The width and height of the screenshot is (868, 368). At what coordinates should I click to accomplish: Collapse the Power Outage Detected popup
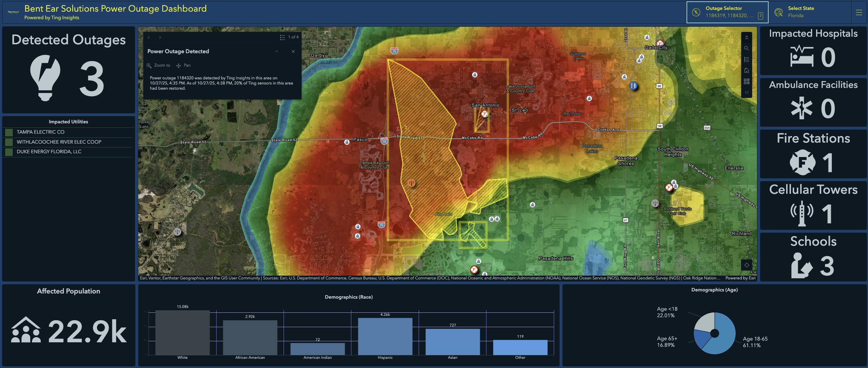(277, 51)
